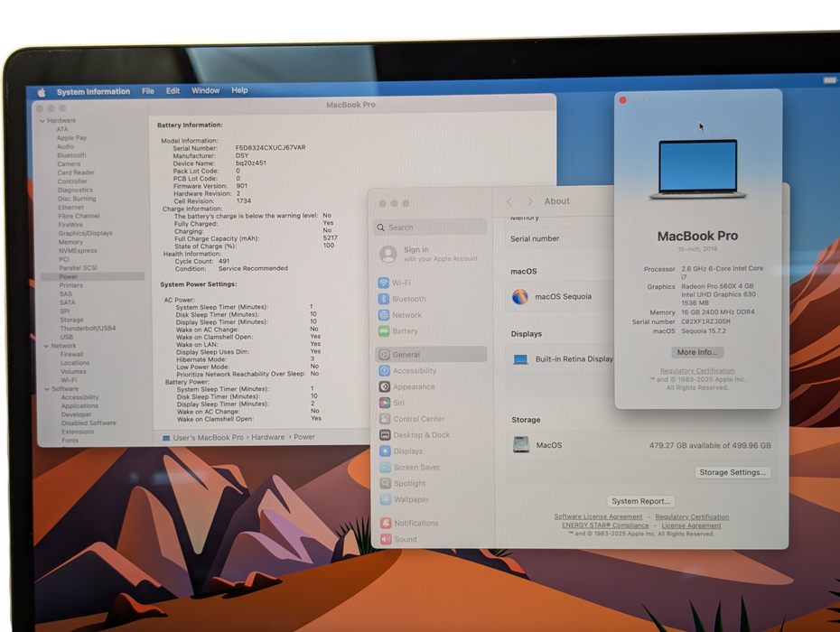Select Applications under Software
Image resolution: width=840 pixels, height=632 pixels.
79,406
